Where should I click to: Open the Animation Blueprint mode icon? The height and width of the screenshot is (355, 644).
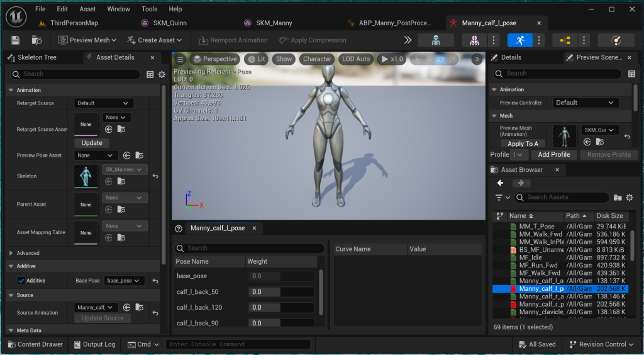(565, 40)
